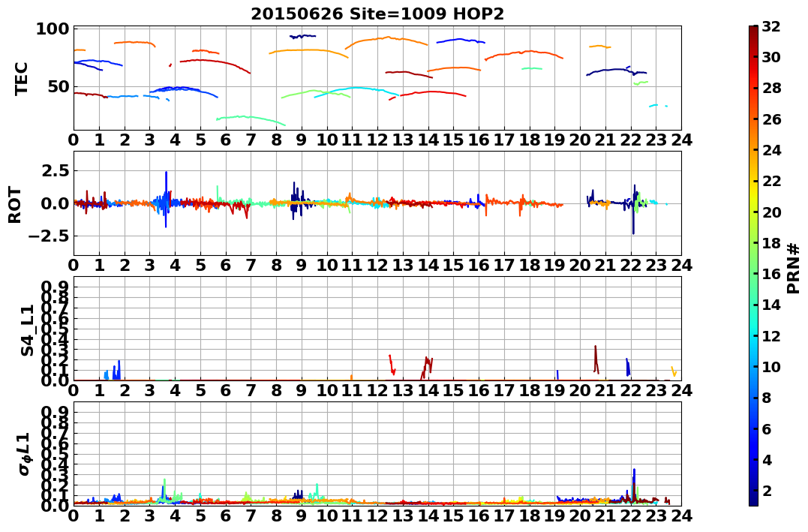Viewport: 808px width, 532px height.
Task: Click colorbar tick label 18
Action: pyautogui.click(x=772, y=243)
